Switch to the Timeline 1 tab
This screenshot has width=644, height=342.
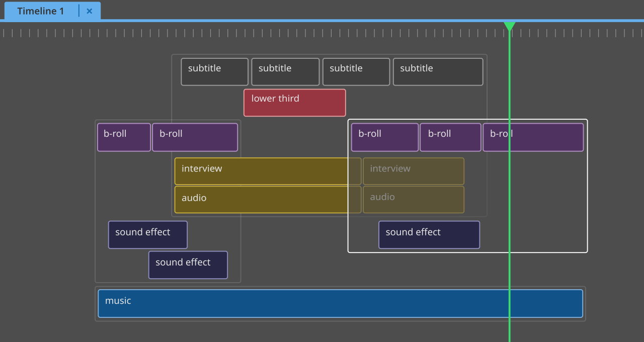(x=40, y=11)
